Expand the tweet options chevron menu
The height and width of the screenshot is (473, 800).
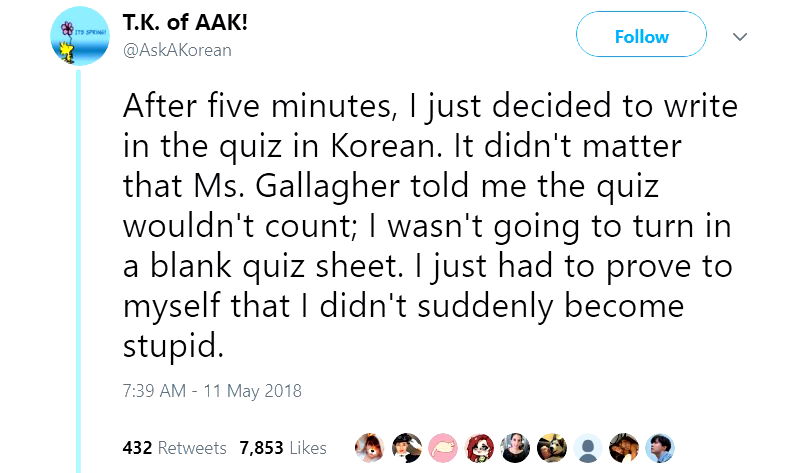pyautogui.click(x=740, y=37)
